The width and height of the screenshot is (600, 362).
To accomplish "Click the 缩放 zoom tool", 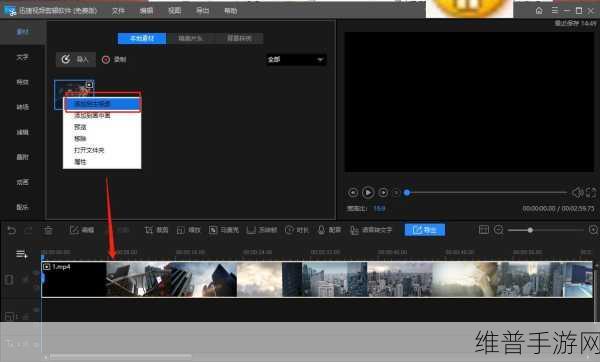I will pos(189,230).
